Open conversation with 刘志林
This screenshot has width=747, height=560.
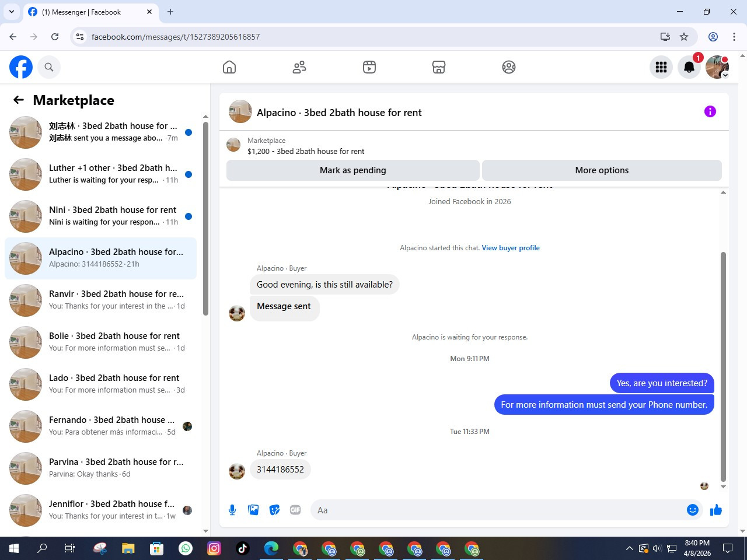pos(100,132)
